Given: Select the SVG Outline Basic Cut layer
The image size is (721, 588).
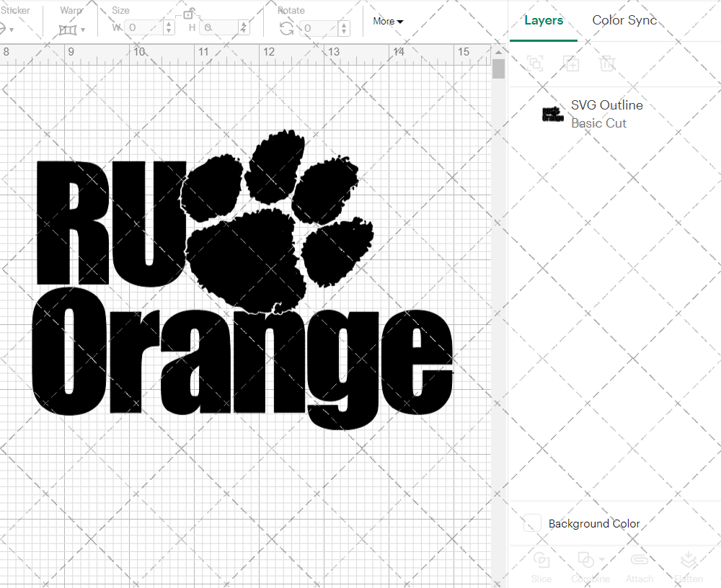Looking at the screenshot, I should [613, 114].
